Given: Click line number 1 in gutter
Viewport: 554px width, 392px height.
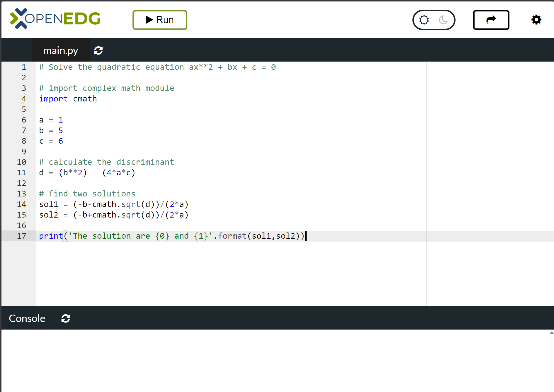Looking at the screenshot, I should [24, 67].
